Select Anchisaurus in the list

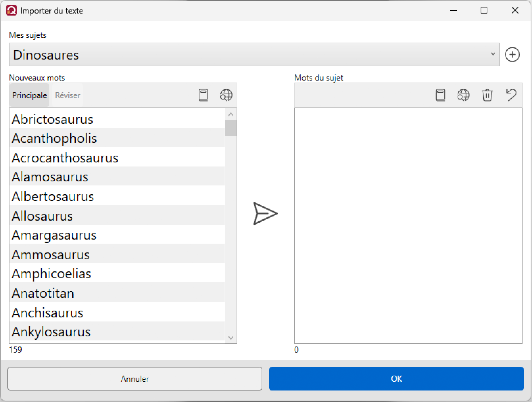coord(117,312)
